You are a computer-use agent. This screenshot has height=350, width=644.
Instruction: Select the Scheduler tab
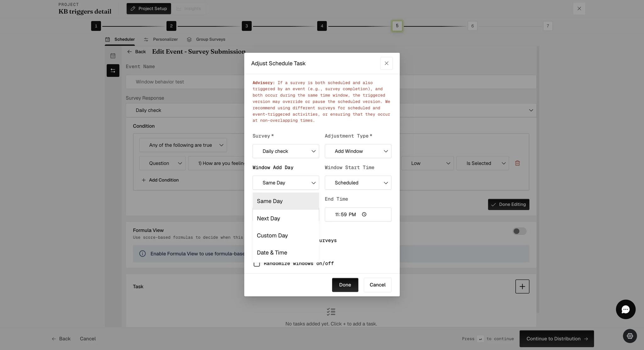[120, 39]
